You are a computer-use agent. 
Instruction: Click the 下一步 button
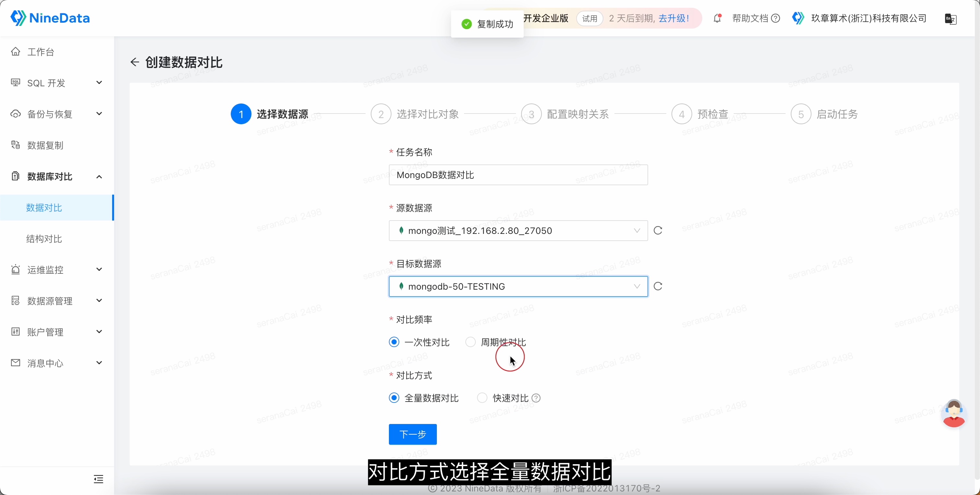point(413,434)
